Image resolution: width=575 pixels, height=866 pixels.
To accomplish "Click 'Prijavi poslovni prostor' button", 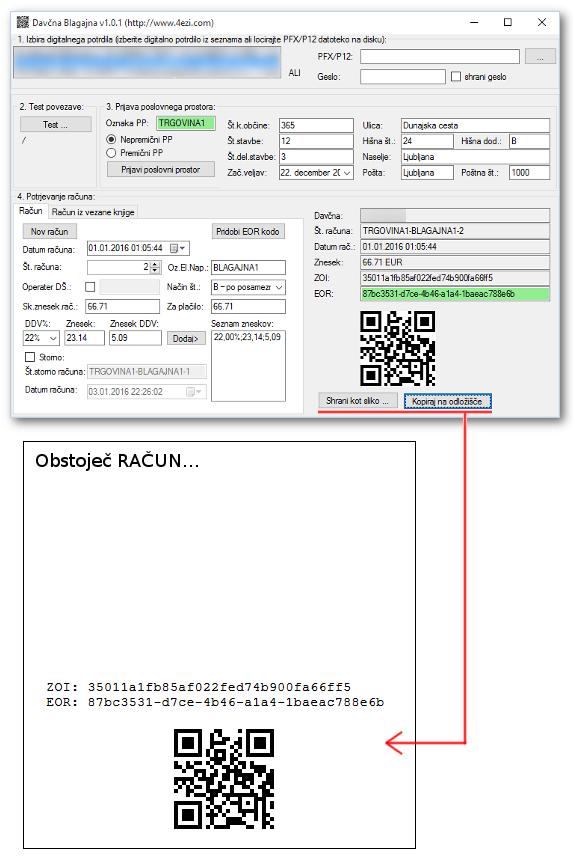I will [x=161, y=170].
